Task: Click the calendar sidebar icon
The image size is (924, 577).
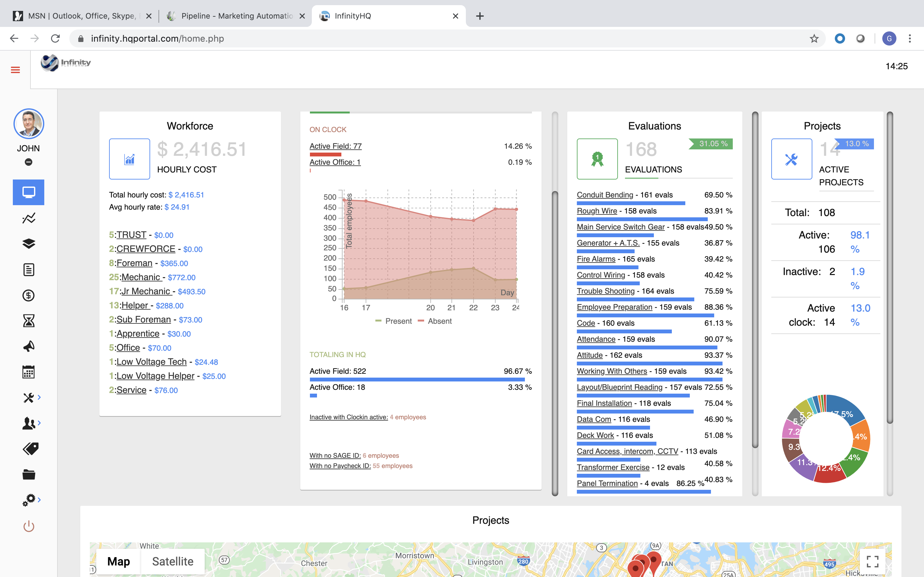Action: click(x=29, y=372)
